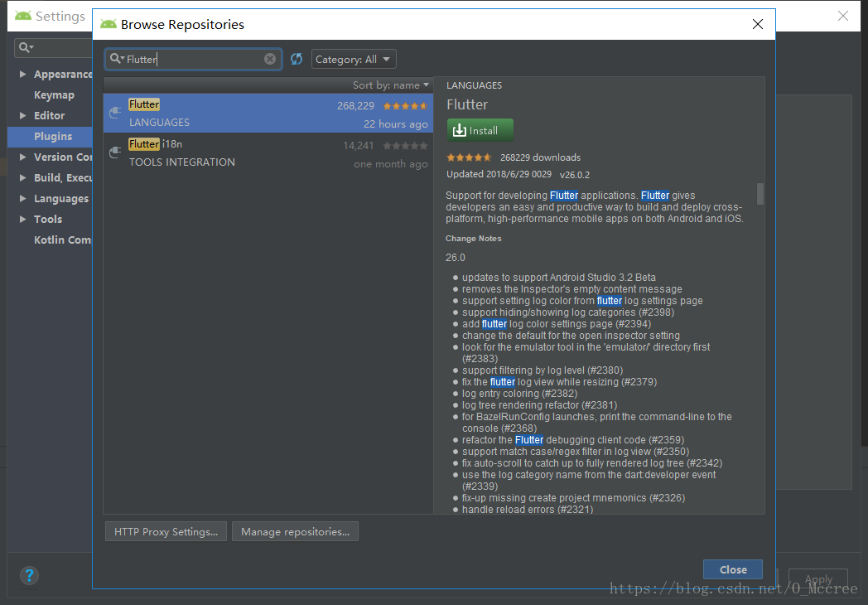Open the Settings help question mark

(29, 575)
